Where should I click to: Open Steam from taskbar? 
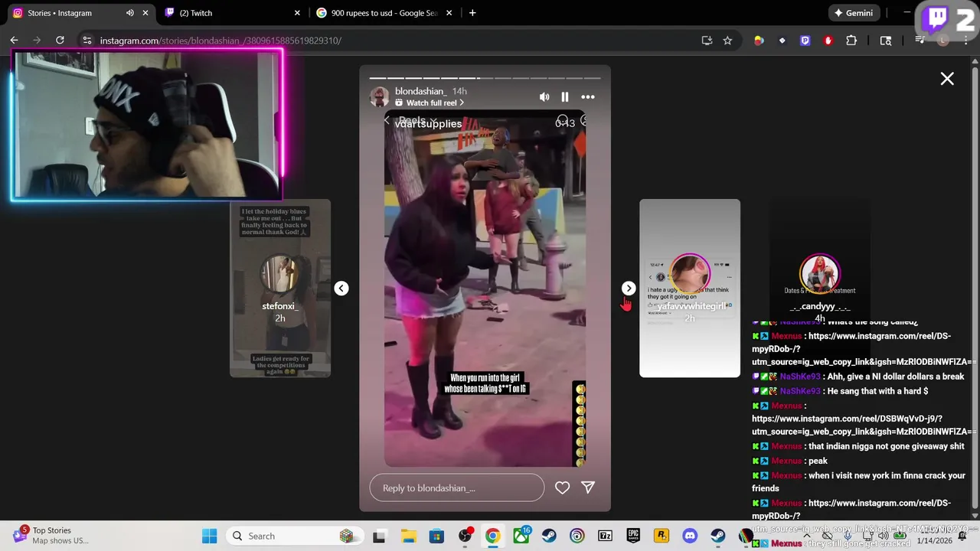pos(549,536)
